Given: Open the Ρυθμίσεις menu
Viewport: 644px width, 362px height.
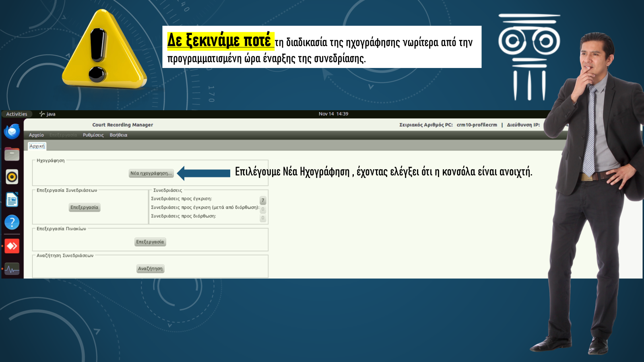Looking at the screenshot, I should [93, 135].
